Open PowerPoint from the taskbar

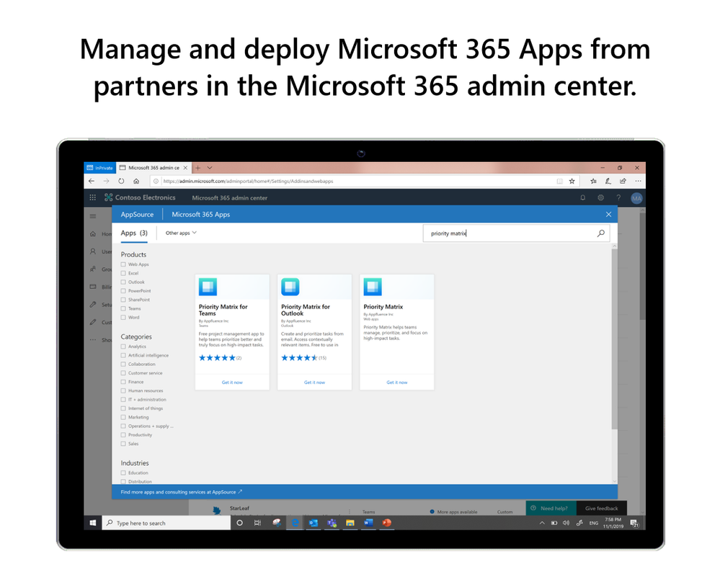pyautogui.click(x=386, y=523)
